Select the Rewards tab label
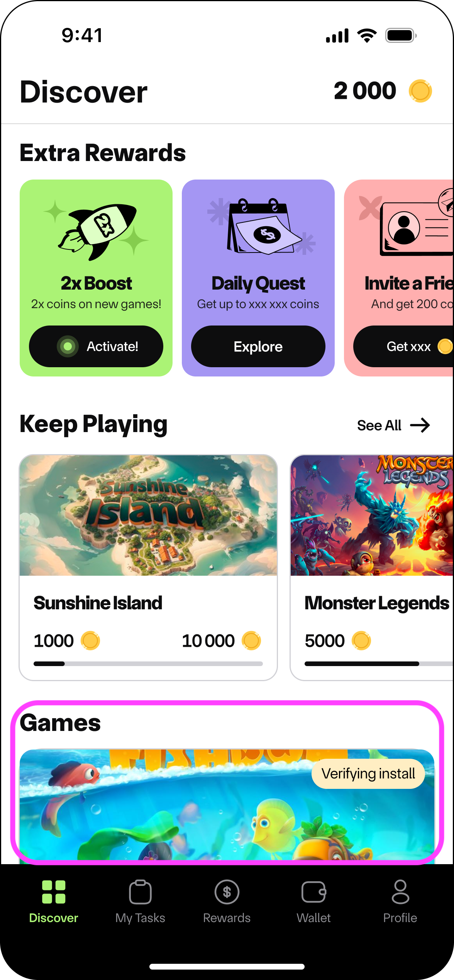454x980 pixels. (227, 918)
